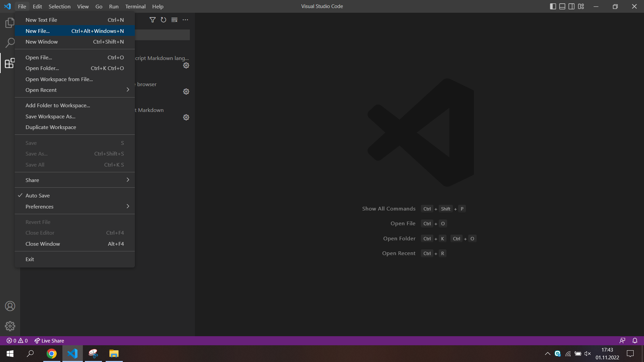Image resolution: width=644 pixels, height=362 pixels.
Task: Click Save Workspace As button
Action: click(50, 116)
